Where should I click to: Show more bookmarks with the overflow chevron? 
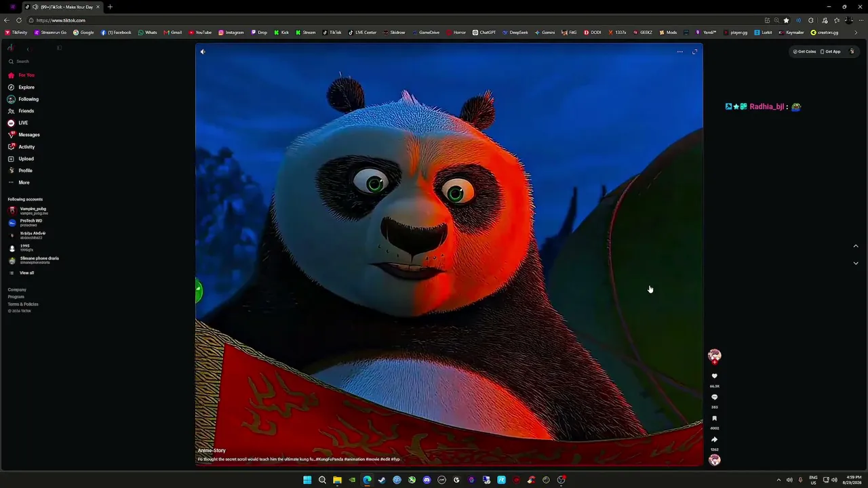[855, 33]
